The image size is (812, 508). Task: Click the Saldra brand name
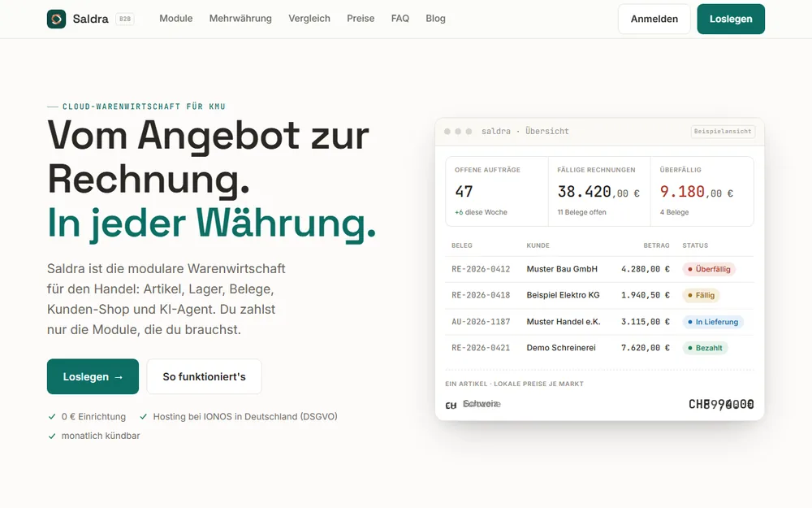click(91, 20)
